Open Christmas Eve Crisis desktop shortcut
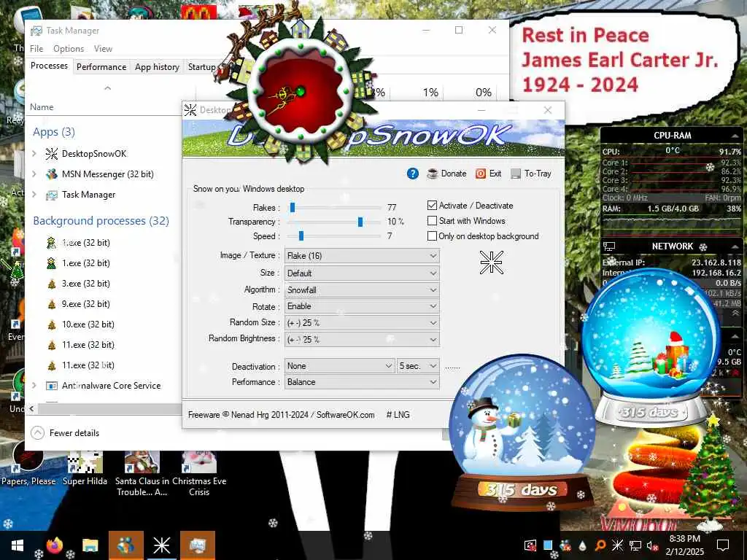This screenshot has width=747, height=560. tap(199, 474)
